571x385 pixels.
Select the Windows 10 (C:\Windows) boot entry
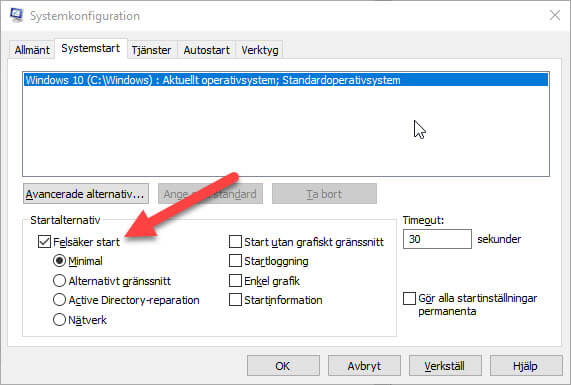[x=286, y=80]
